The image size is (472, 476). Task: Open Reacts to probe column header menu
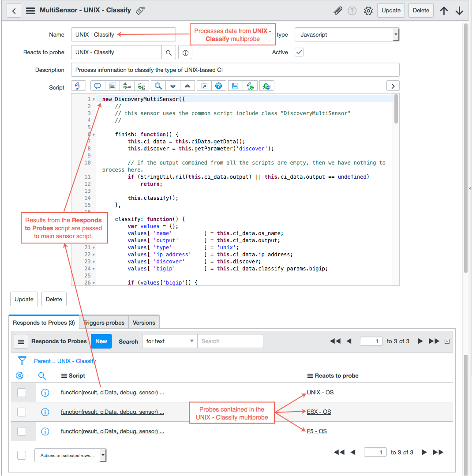(x=310, y=376)
